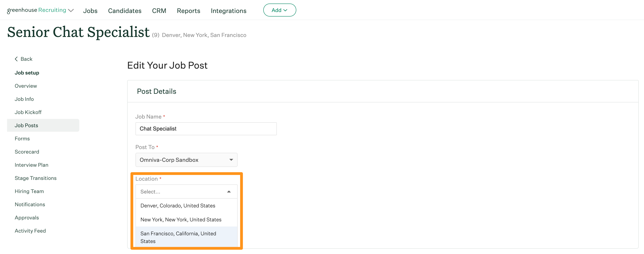Open the Jobs navigation menu

point(90,11)
